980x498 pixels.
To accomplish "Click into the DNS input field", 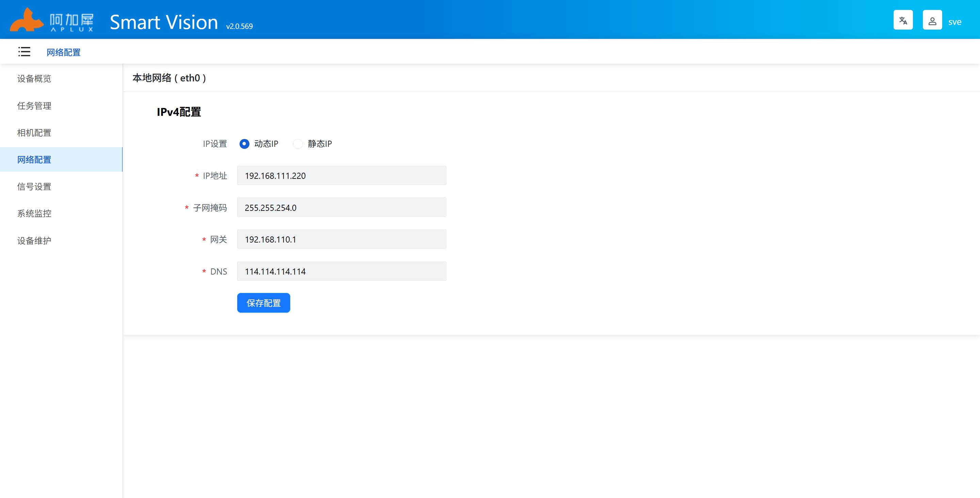I will 341,271.
